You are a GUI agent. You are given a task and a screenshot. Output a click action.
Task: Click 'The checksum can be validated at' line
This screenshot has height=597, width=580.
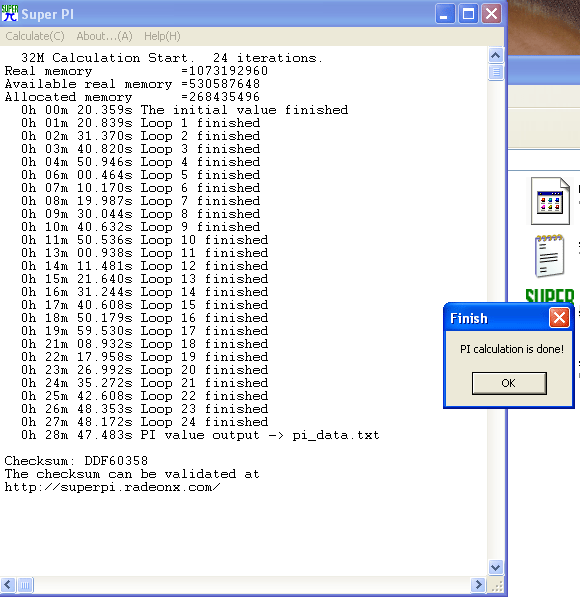point(132,474)
